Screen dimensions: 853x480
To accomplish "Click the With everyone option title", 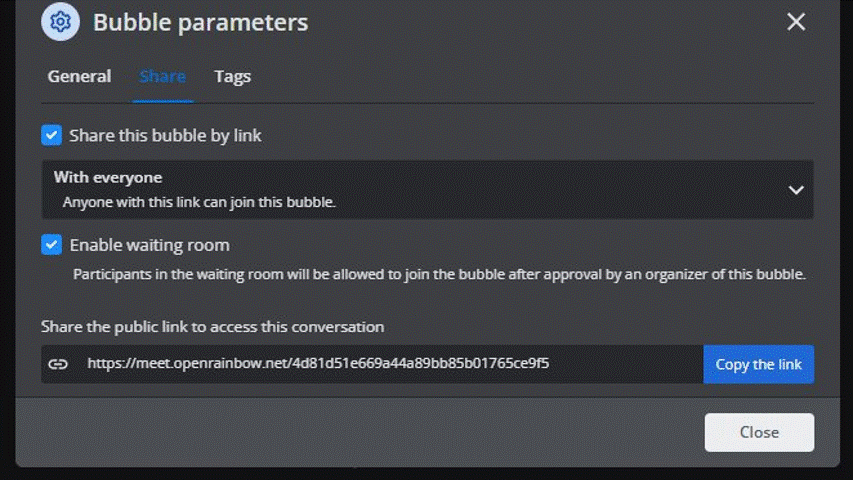I will point(108,177).
